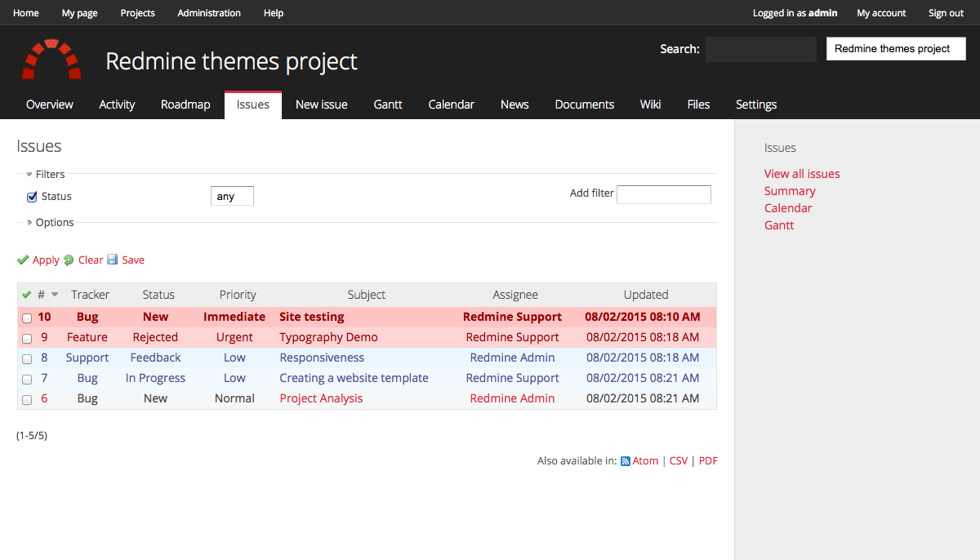Open the Typography Demo issue

328,337
